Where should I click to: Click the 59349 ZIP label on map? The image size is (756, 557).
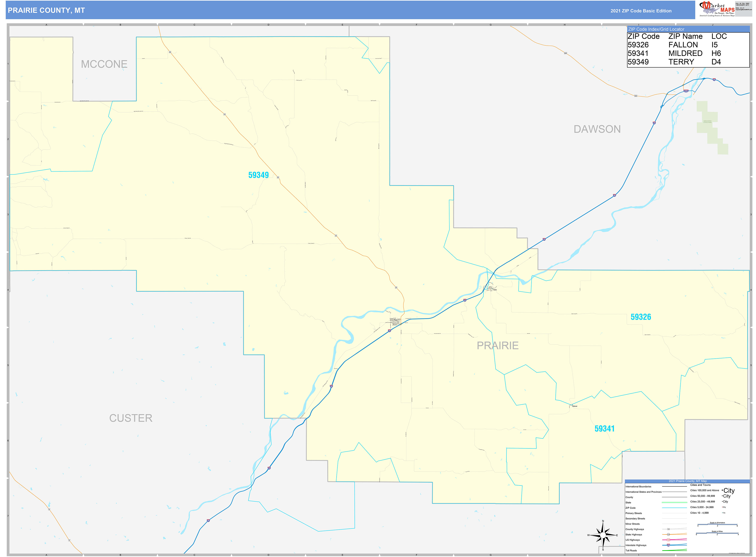259,175
